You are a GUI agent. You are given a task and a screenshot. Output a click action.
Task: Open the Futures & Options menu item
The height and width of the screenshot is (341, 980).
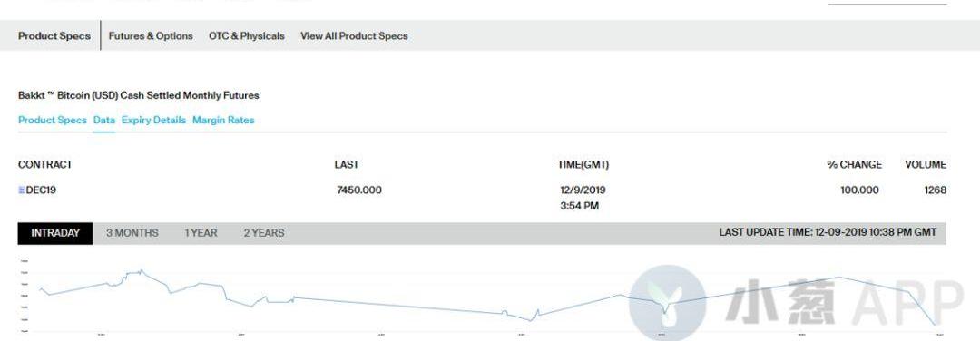pos(151,36)
